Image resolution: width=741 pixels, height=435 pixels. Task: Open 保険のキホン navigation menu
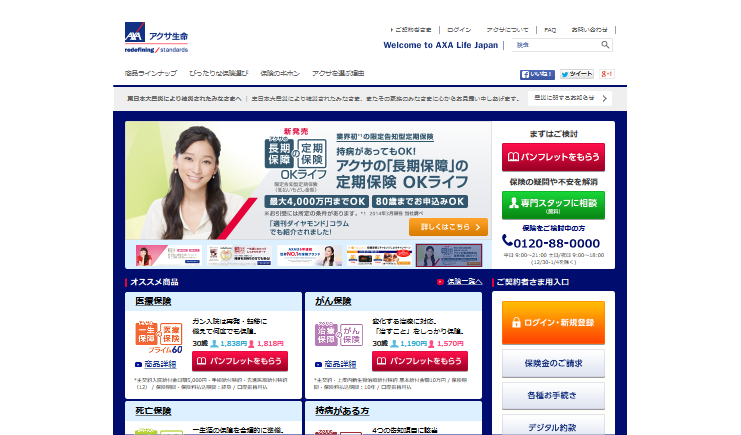coord(280,73)
